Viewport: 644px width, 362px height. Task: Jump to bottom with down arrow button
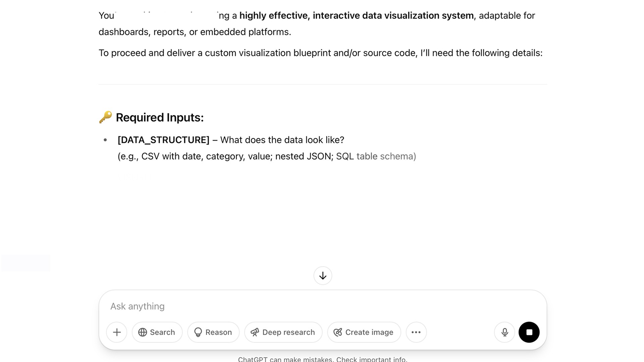323,276
